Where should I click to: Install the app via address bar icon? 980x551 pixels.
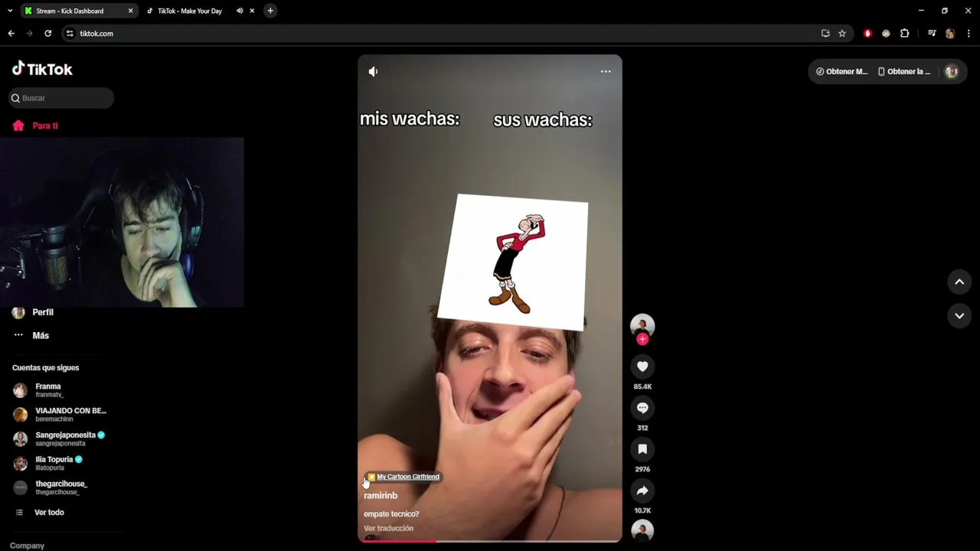tap(825, 34)
